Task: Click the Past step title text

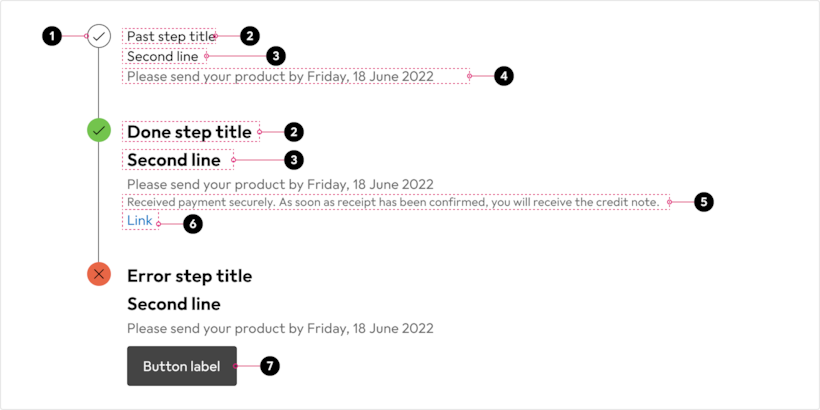Action: coord(171,36)
